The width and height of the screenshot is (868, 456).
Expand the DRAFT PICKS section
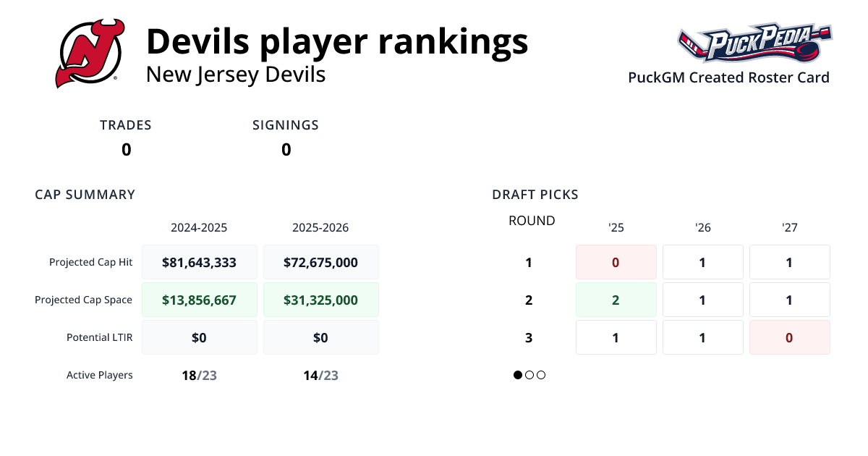tap(535, 194)
